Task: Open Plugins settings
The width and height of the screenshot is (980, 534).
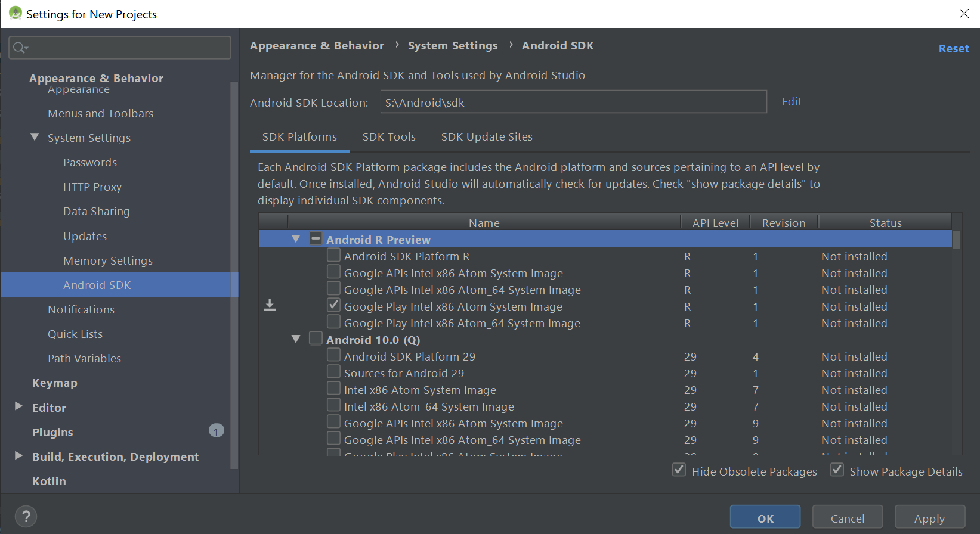Action: pyautogui.click(x=52, y=432)
